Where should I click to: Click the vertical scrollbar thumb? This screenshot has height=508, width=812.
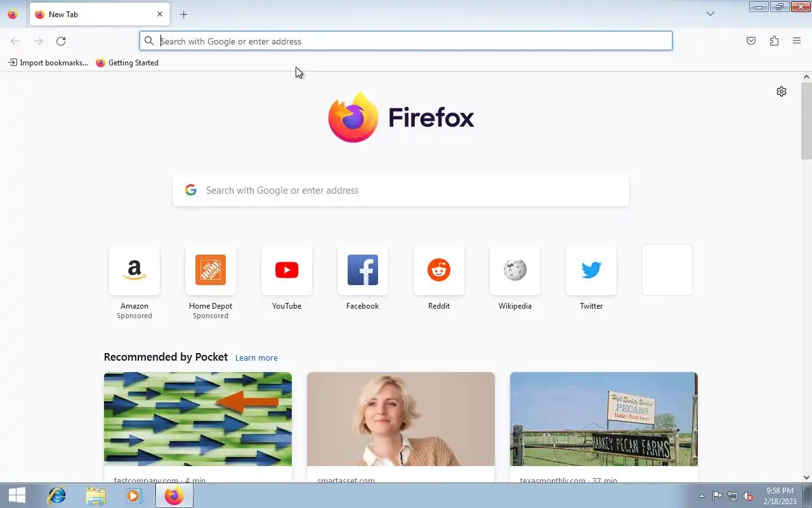806,121
